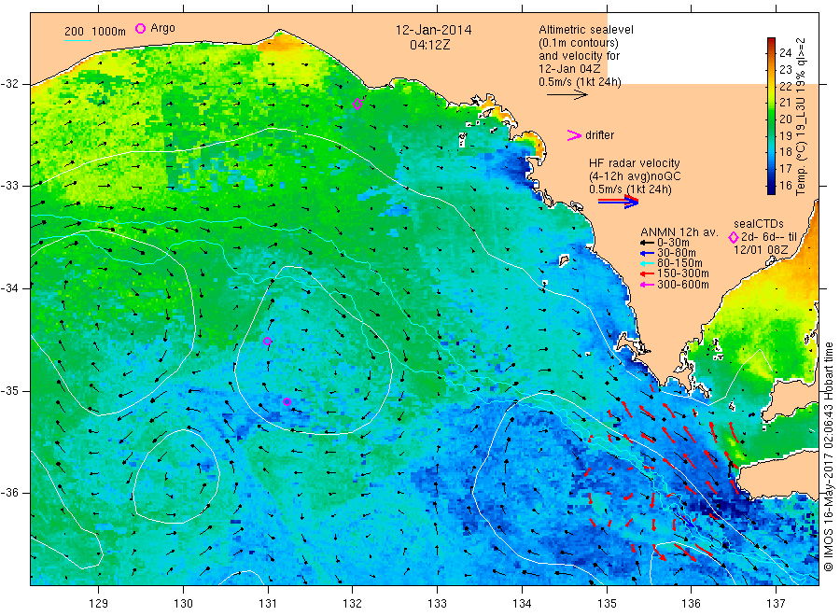Click the 24 label on the temperature scale

(x=785, y=52)
